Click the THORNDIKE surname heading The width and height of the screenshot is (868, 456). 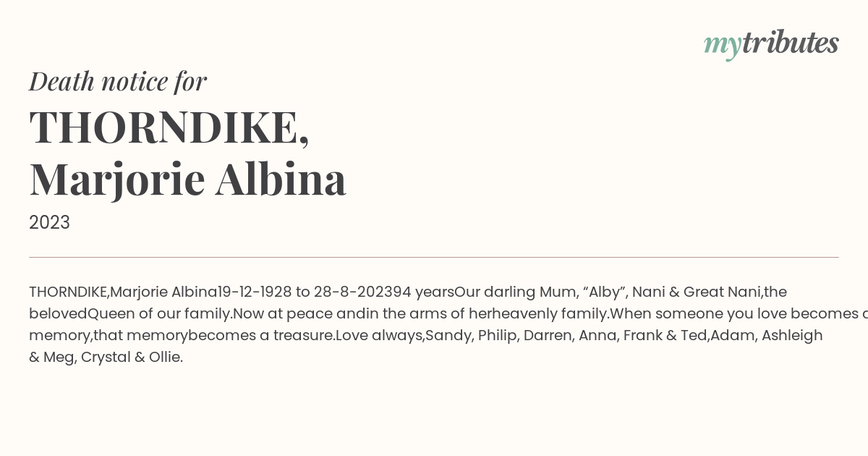[169, 127]
